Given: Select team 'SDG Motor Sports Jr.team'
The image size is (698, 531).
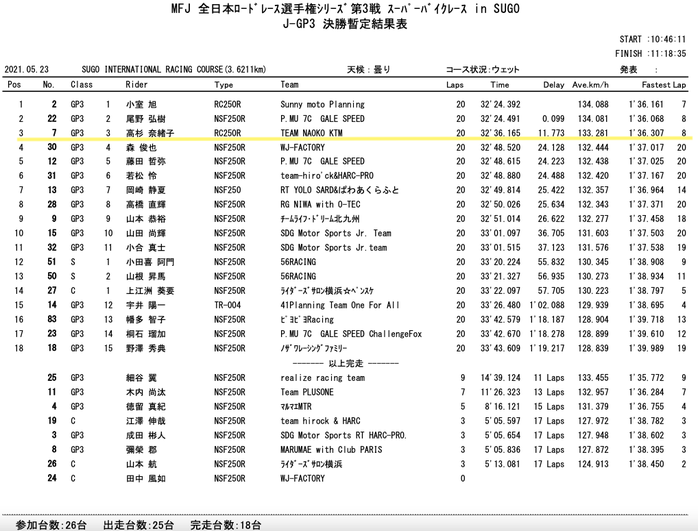Looking at the screenshot, I should pos(334,248).
